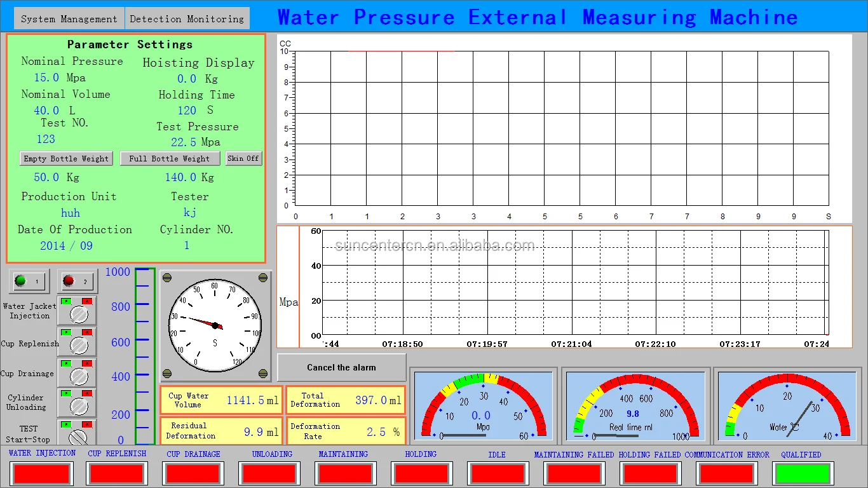The height and width of the screenshot is (488, 868).
Task: Toggle the Cup Replenish rotary switch
Action: click(78, 345)
